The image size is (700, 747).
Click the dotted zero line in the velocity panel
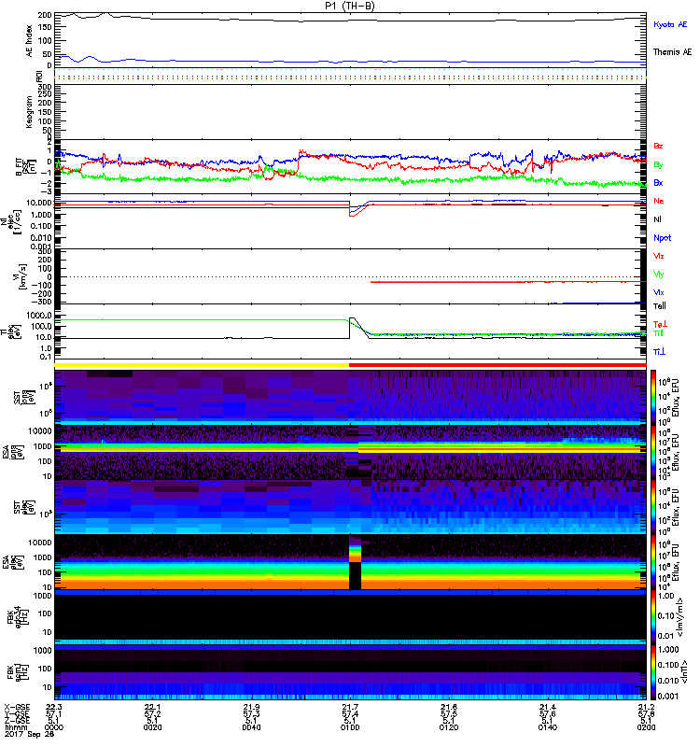pos(350,276)
